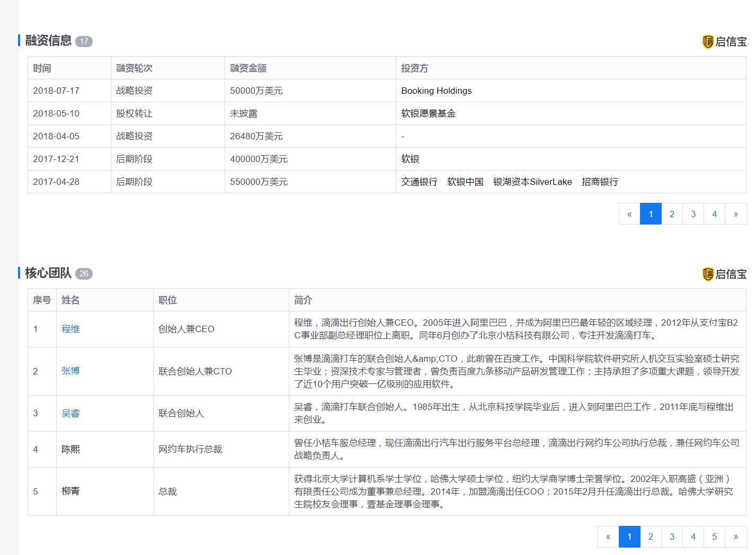Click the 融资金额 column header
The height and width of the screenshot is (555, 756).
click(248, 68)
